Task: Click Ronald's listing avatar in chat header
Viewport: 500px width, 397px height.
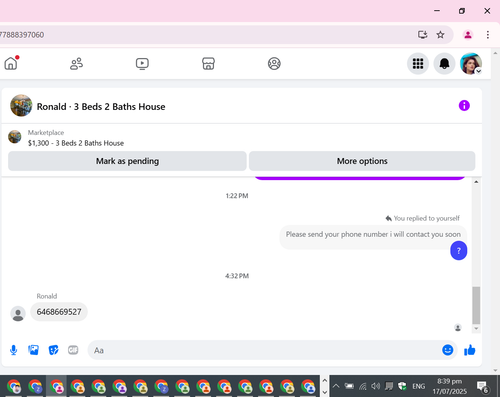Action: (21, 106)
